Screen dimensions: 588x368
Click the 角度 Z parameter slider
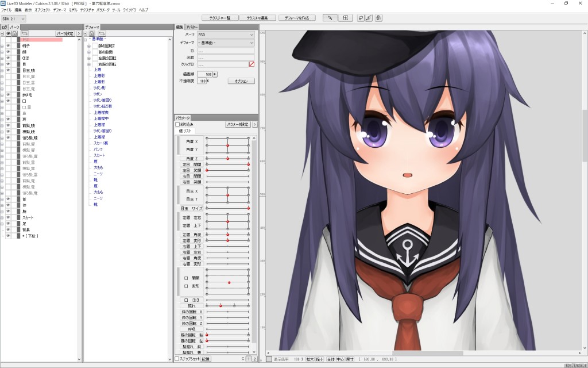point(227,159)
